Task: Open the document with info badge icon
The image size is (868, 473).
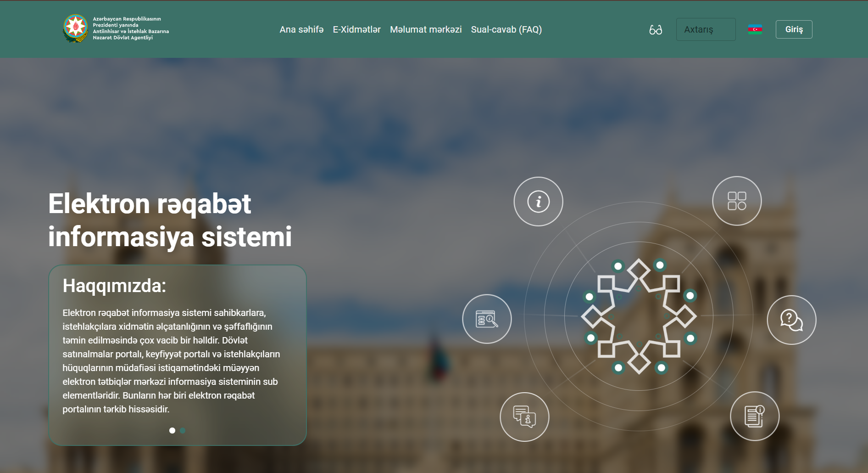Action: click(x=754, y=417)
